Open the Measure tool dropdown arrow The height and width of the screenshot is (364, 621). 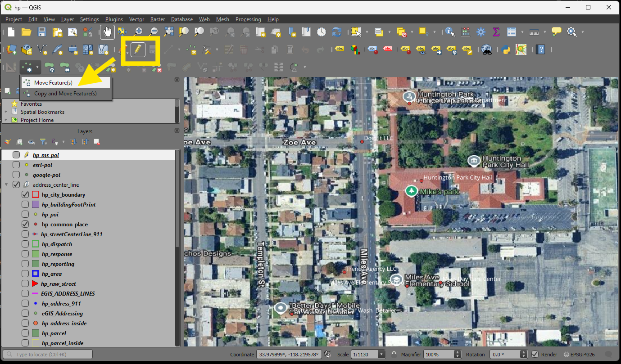point(544,32)
